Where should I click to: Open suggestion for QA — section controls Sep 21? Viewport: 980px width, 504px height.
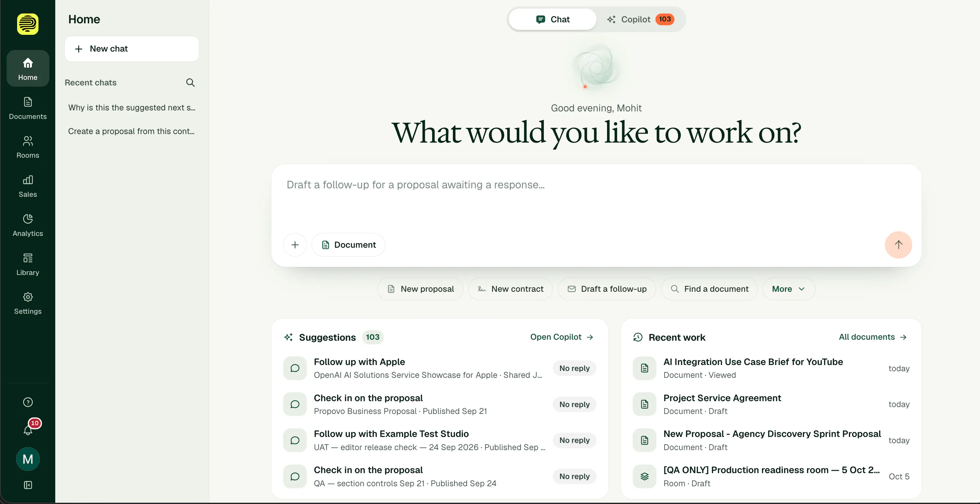tap(439, 476)
